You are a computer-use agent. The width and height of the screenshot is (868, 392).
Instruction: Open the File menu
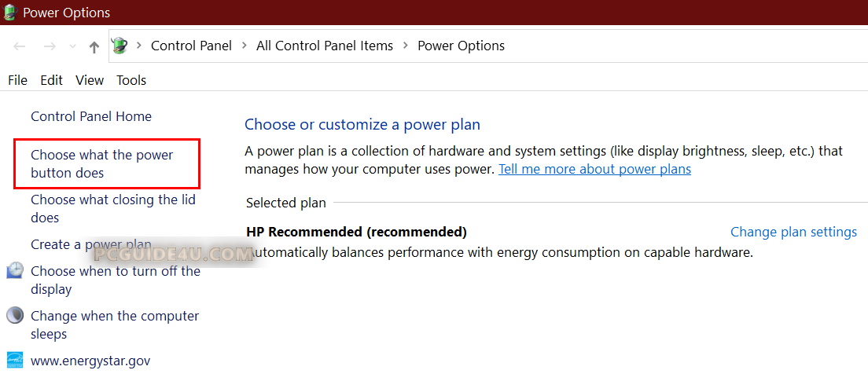click(17, 80)
